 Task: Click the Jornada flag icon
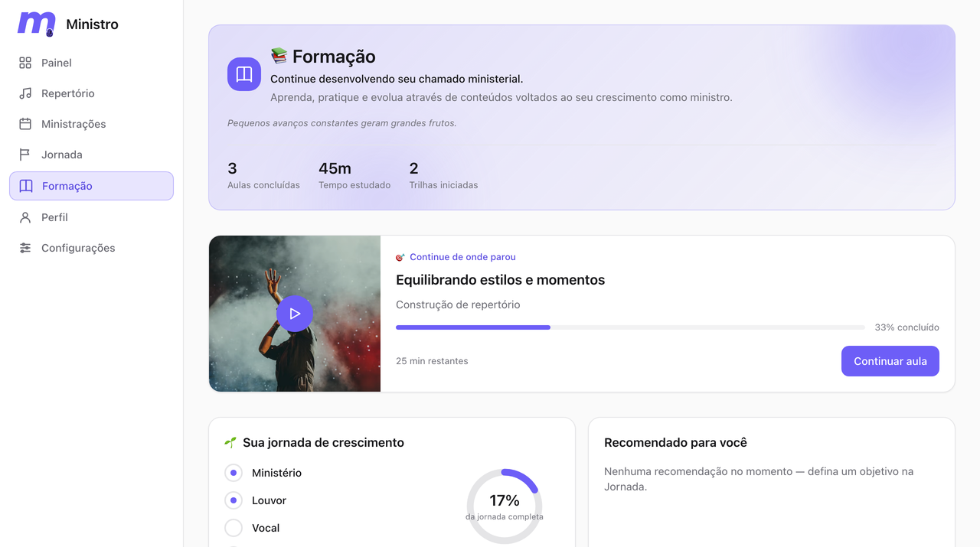(25, 155)
